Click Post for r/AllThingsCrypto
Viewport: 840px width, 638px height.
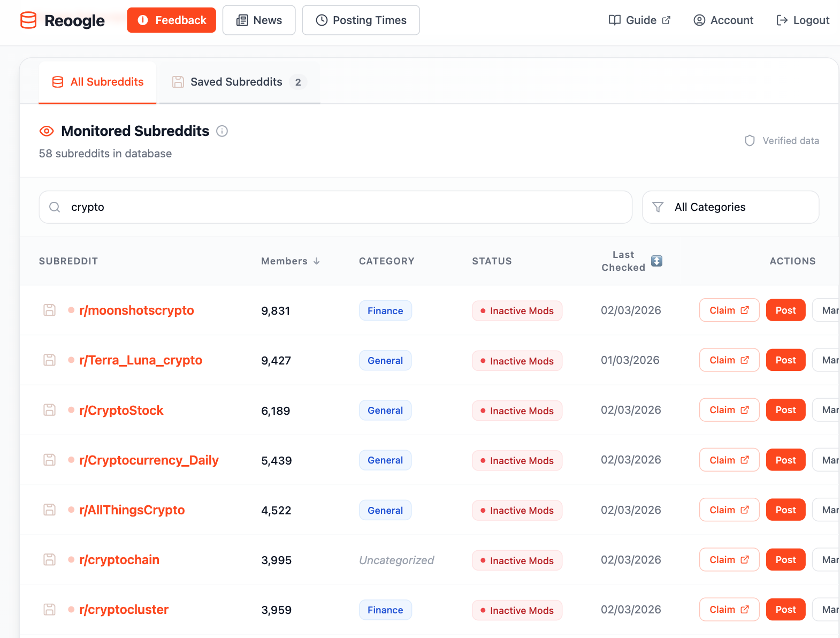pos(786,510)
